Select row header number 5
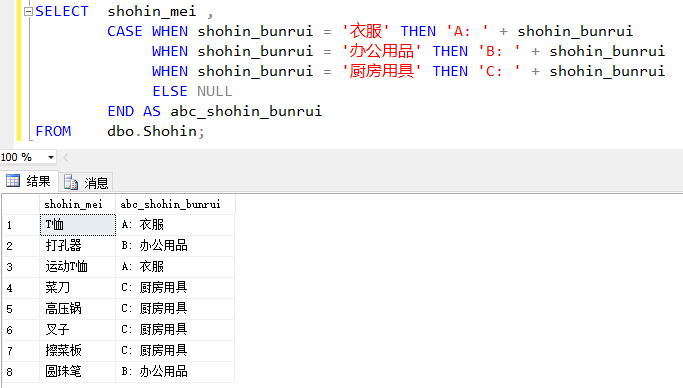 coord(21,309)
